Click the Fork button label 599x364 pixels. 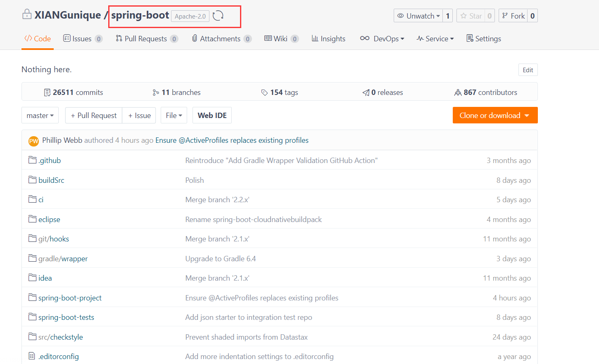coord(518,16)
